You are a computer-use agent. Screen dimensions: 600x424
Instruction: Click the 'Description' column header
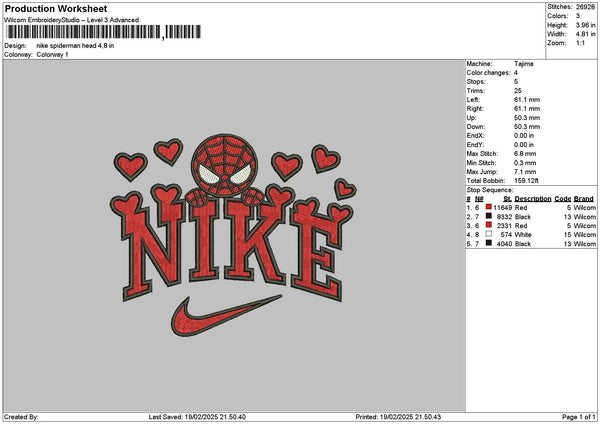pos(533,199)
